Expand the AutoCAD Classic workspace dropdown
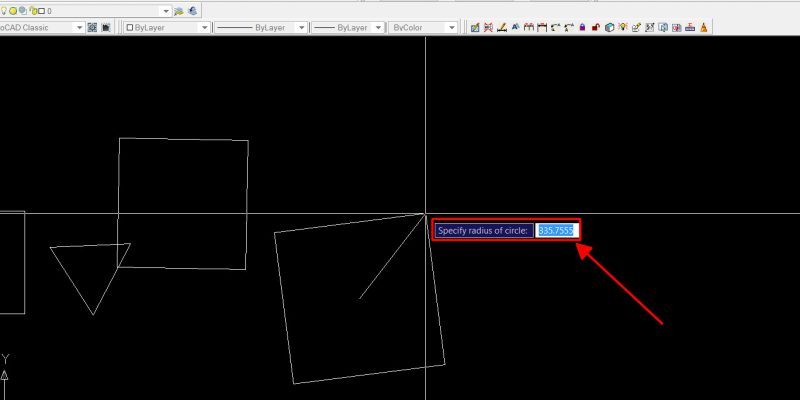Screen dimensions: 800x400 (x=79, y=28)
